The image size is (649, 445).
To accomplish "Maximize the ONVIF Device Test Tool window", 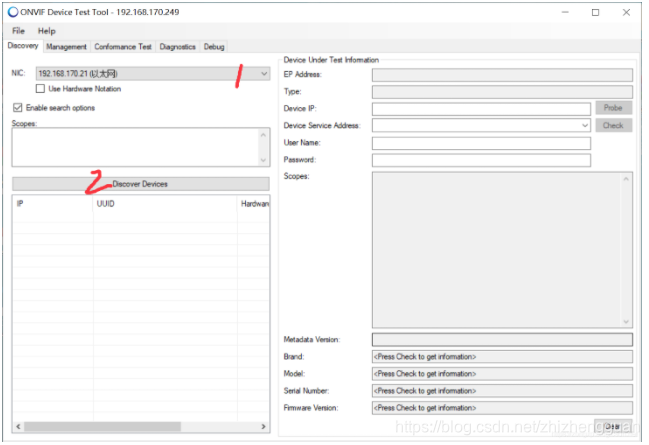I will (x=595, y=12).
